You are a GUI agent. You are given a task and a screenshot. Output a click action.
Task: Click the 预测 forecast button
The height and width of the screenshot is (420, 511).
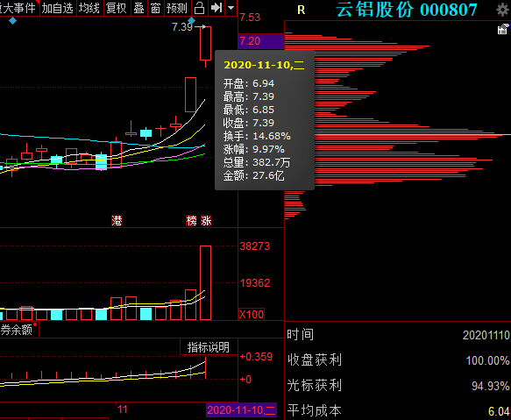click(x=177, y=8)
